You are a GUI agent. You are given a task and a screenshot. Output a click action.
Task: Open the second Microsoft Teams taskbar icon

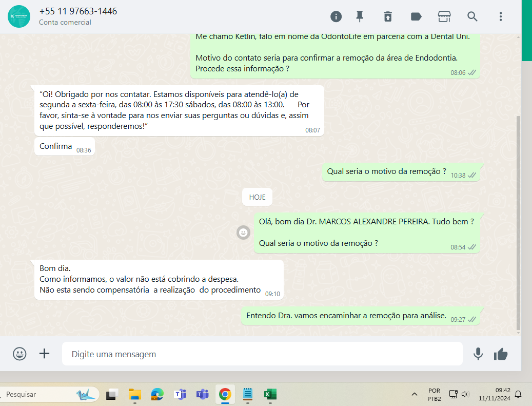203,394
